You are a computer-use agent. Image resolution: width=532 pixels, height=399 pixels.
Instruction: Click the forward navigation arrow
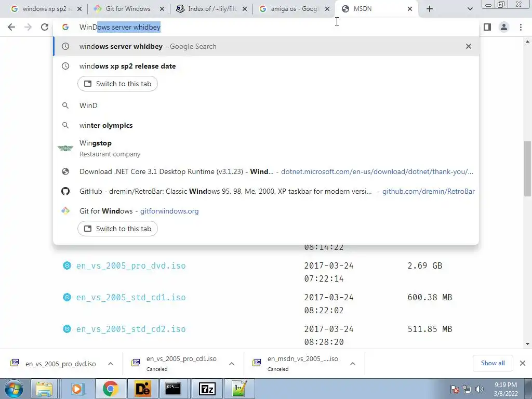click(28, 27)
